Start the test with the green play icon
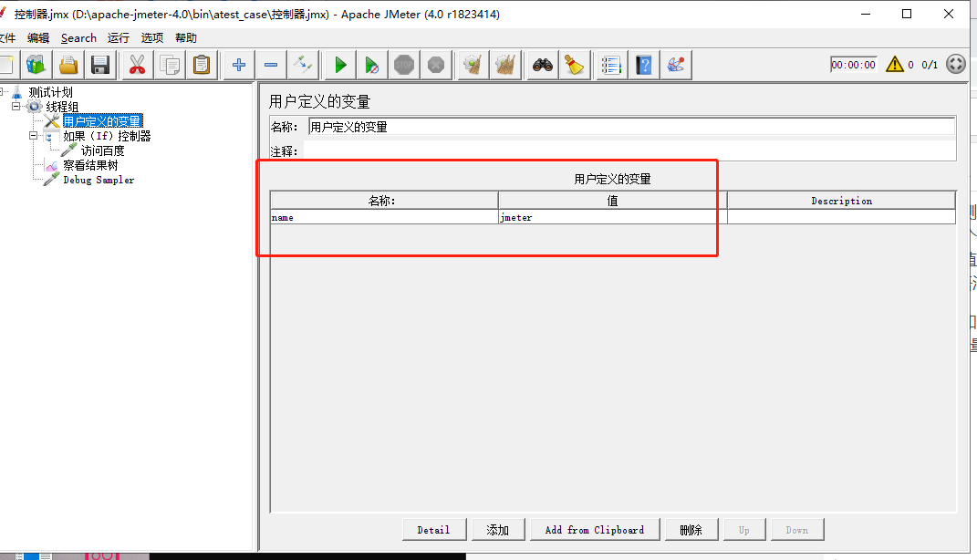 tap(339, 64)
